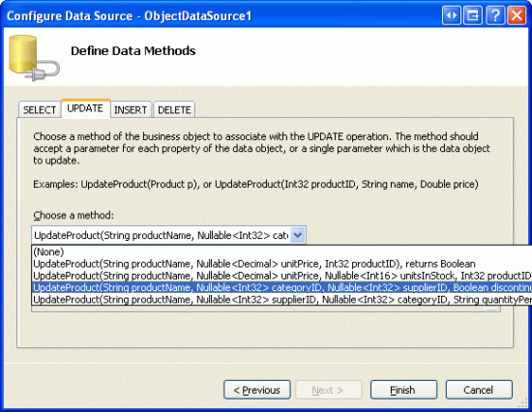Select highlighted UpdateProduct option with Boolean discontinued
The width and height of the screenshot is (532, 412).
click(281, 287)
